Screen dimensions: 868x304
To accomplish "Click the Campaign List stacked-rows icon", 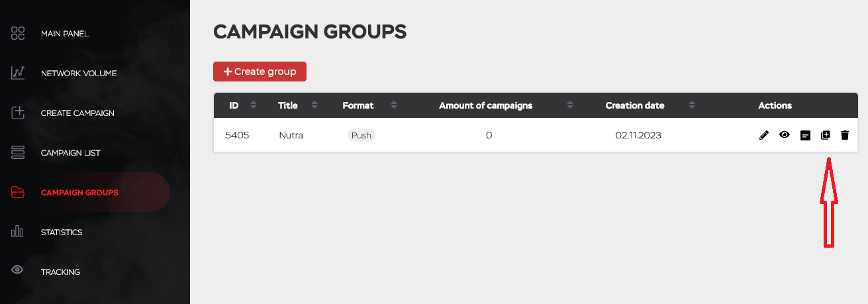I will [18, 152].
